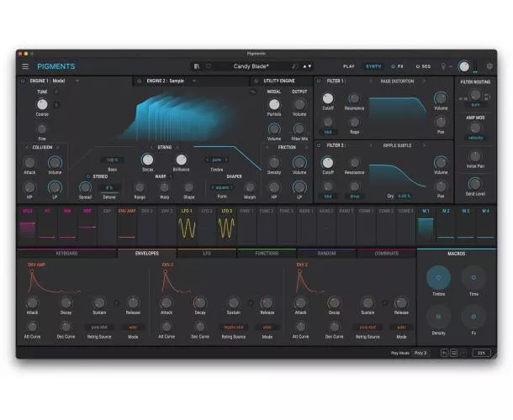The image size is (513, 420).
Task: Click the Timbre macro knob
Action: [438, 277]
